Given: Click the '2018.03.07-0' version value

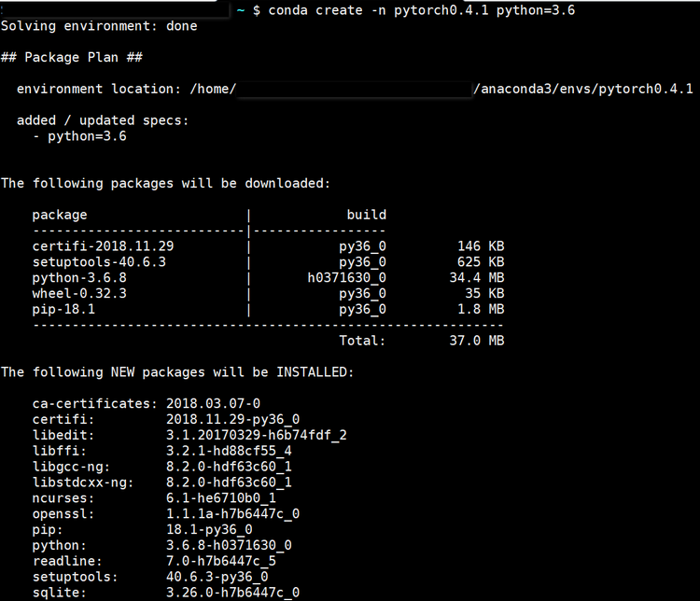Looking at the screenshot, I should click(x=214, y=404).
